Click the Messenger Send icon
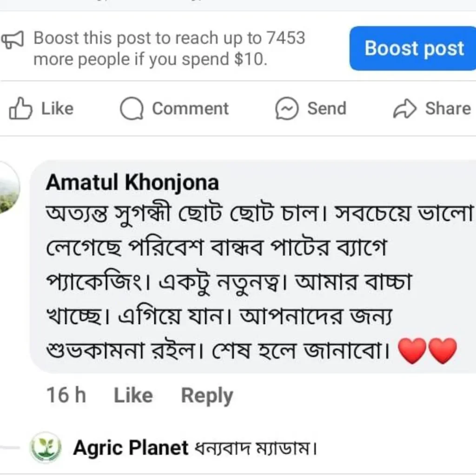The width and height of the screenshot is (476, 476). (x=286, y=109)
